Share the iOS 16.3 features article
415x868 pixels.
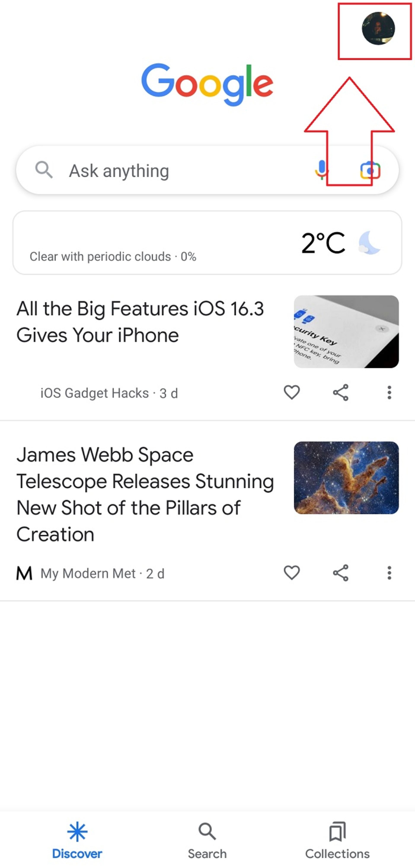click(x=340, y=393)
